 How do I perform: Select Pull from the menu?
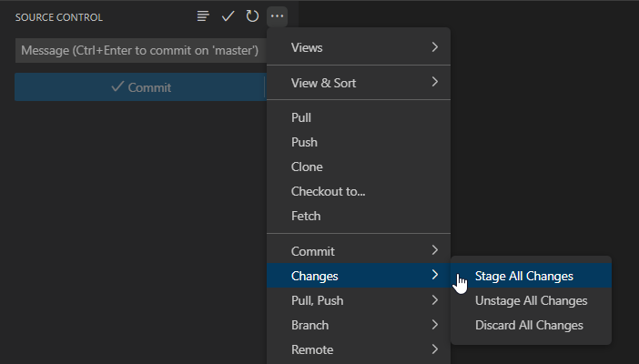[301, 117]
